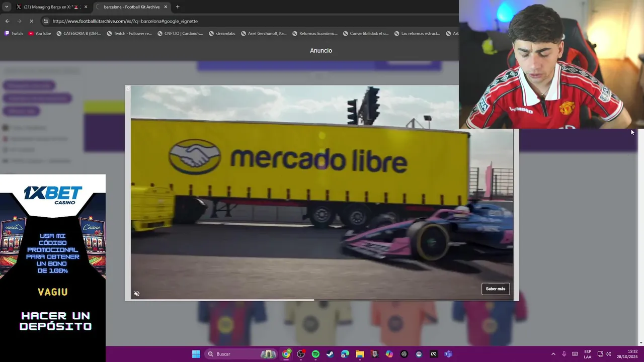Click the 1XBET casino banner logo
This screenshot has height=362, width=644.
53,195
